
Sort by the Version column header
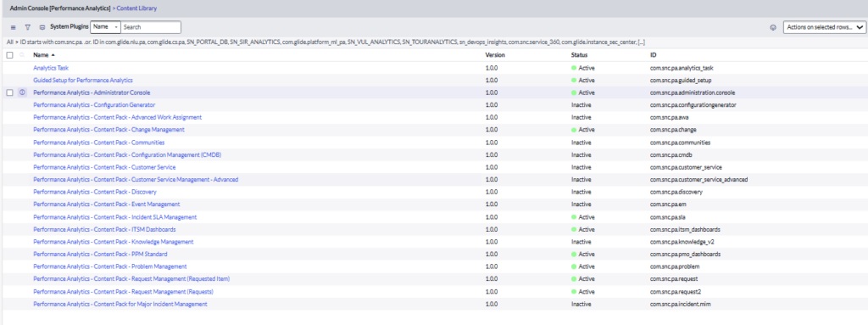(495, 55)
